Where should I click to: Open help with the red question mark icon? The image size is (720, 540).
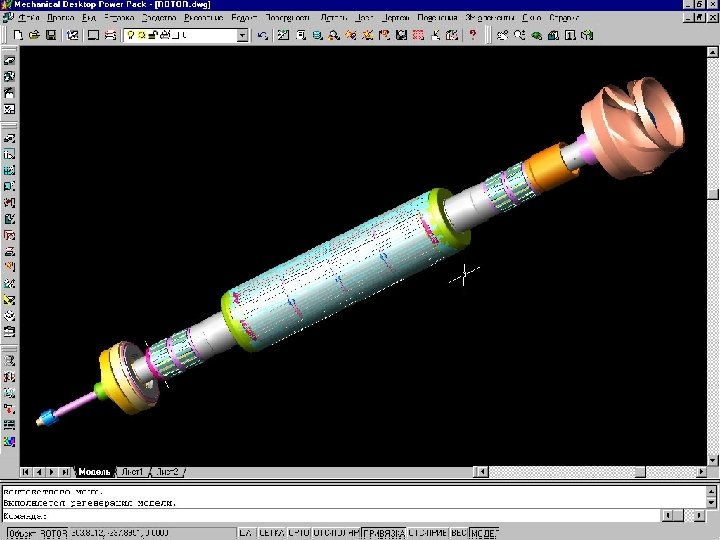[472, 35]
